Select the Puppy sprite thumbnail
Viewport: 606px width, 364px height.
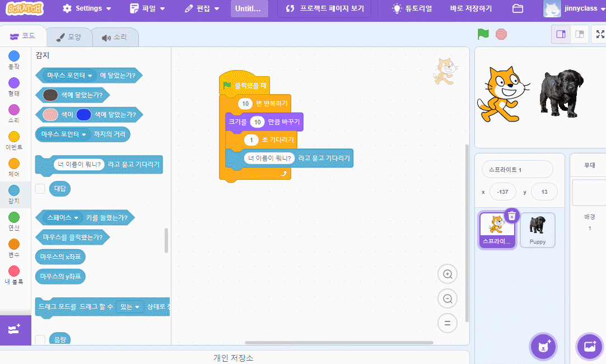pyautogui.click(x=538, y=230)
